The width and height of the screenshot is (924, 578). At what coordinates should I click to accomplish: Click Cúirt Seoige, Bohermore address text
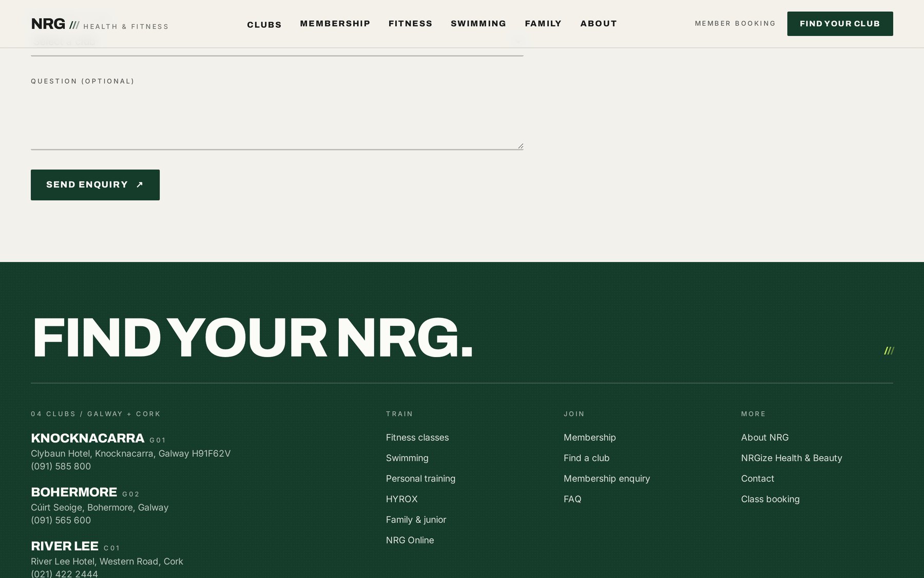click(x=100, y=508)
